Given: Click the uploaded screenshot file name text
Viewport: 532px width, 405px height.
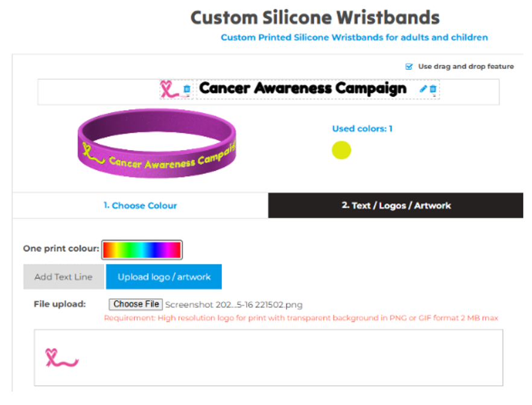Looking at the screenshot, I should tap(233, 305).
